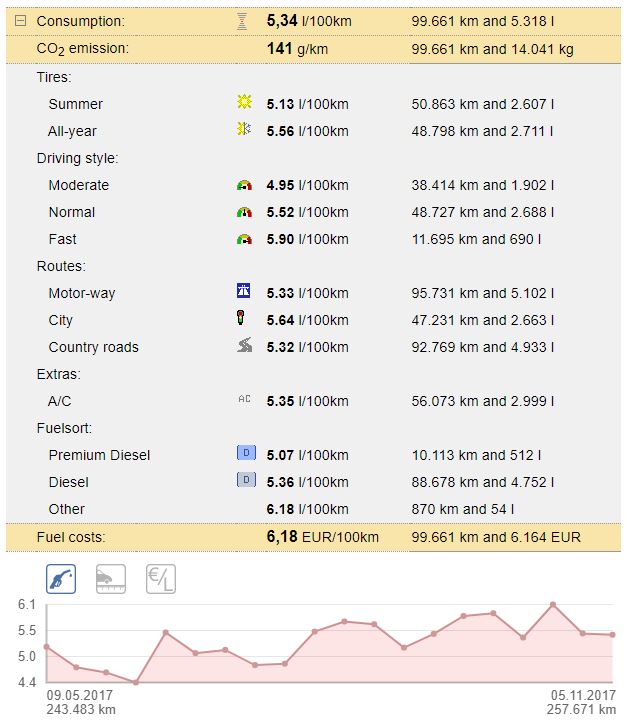
Task: Click the Country roads curve icon
Action: pos(244,347)
